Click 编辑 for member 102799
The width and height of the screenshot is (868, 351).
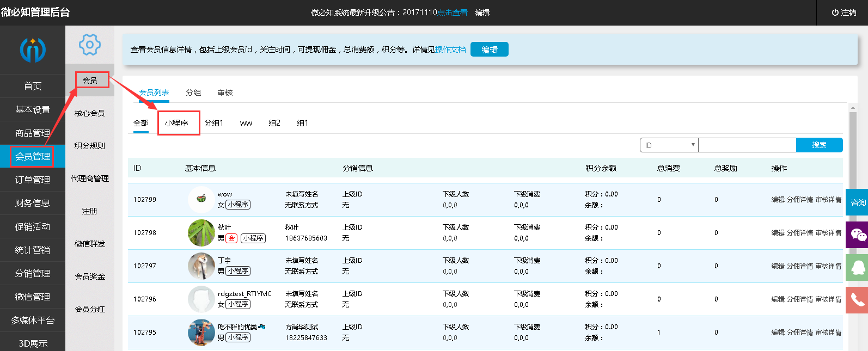coord(778,200)
